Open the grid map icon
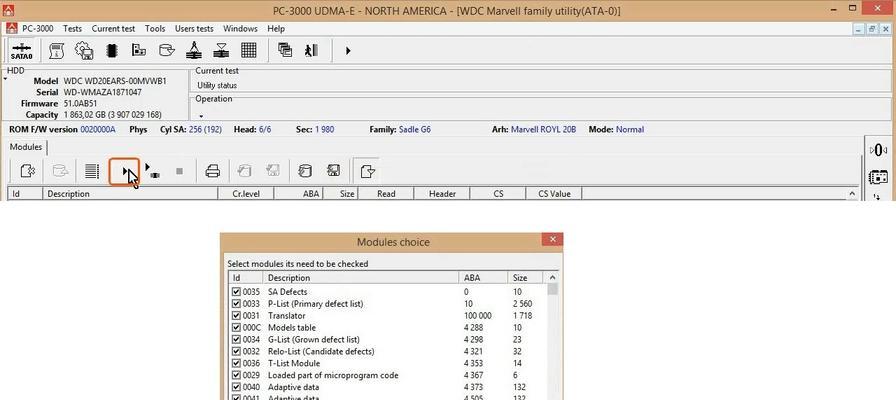The image size is (896, 400). click(x=249, y=51)
